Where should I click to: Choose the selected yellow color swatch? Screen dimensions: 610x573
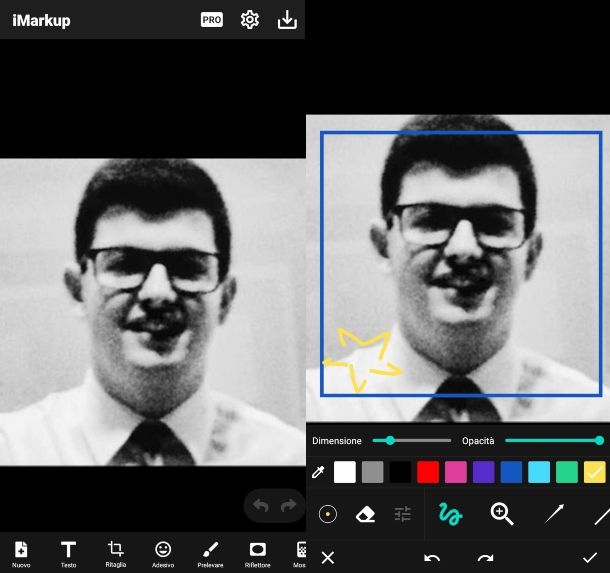pyautogui.click(x=595, y=472)
